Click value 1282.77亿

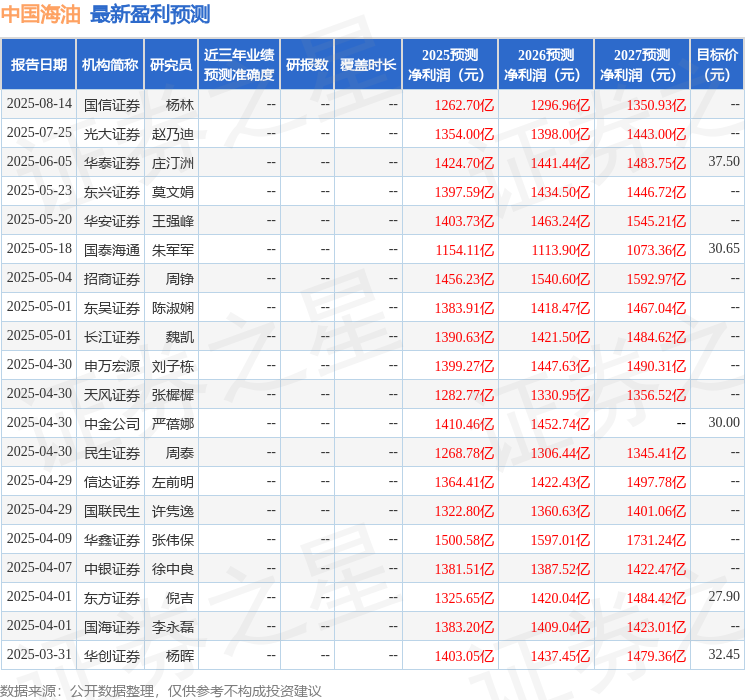click(x=464, y=395)
